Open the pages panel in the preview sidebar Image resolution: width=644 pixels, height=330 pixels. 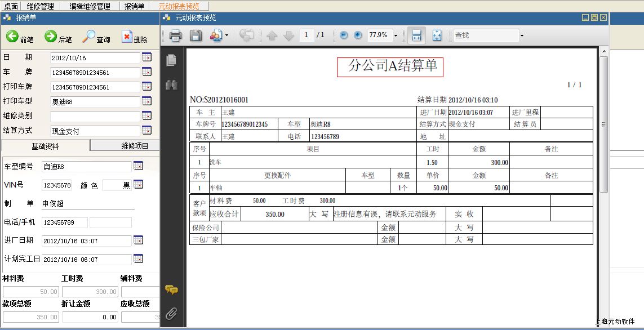coord(171,60)
